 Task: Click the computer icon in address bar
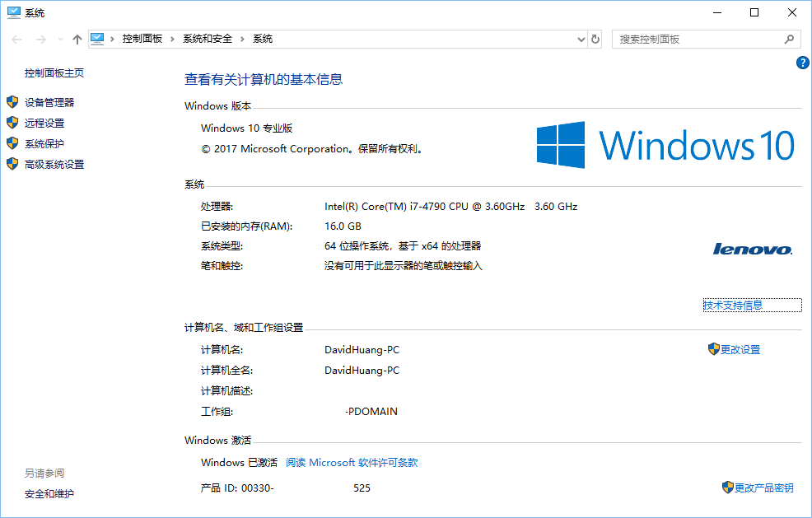click(x=97, y=39)
